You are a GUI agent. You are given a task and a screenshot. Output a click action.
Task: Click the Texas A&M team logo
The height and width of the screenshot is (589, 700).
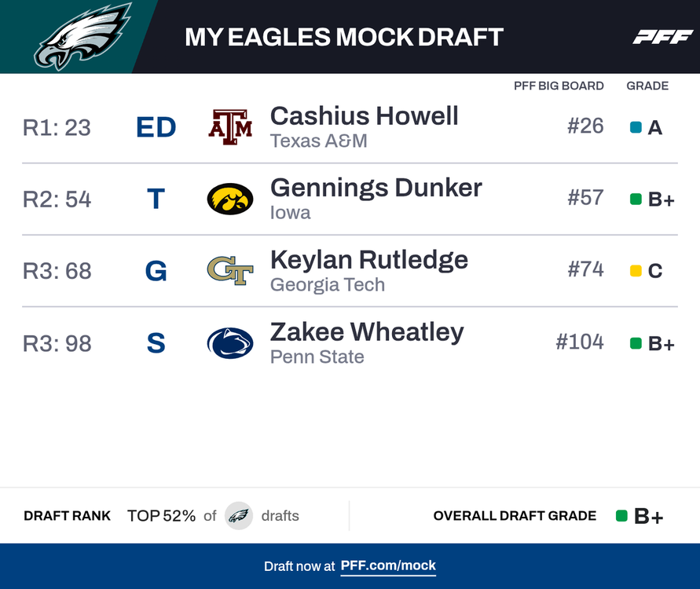[230, 127]
